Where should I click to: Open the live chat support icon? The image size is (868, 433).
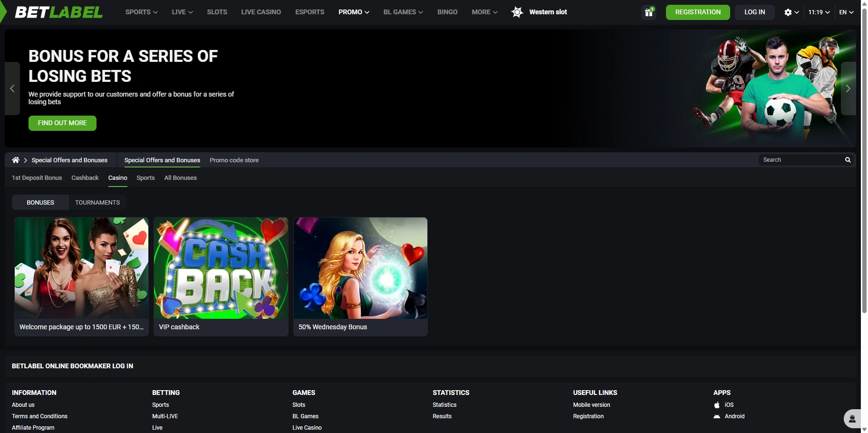pyautogui.click(x=852, y=419)
